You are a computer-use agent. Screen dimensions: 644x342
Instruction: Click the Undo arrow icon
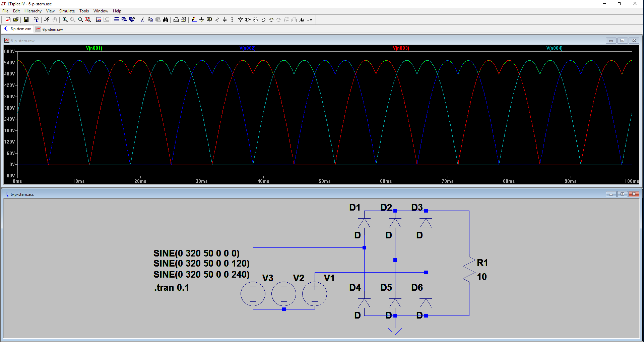(x=271, y=20)
